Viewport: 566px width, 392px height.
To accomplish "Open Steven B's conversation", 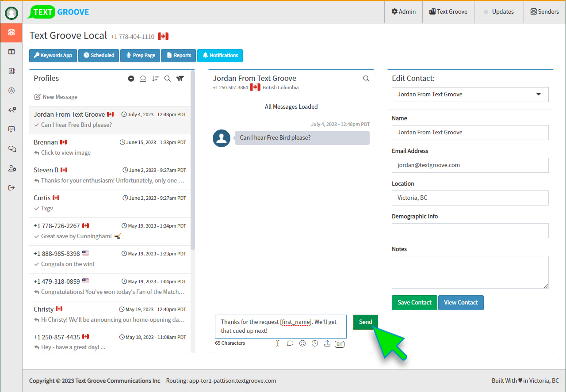I will point(110,176).
